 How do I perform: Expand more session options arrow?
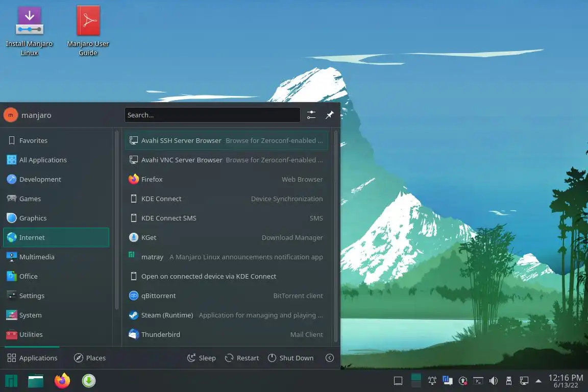(x=330, y=358)
